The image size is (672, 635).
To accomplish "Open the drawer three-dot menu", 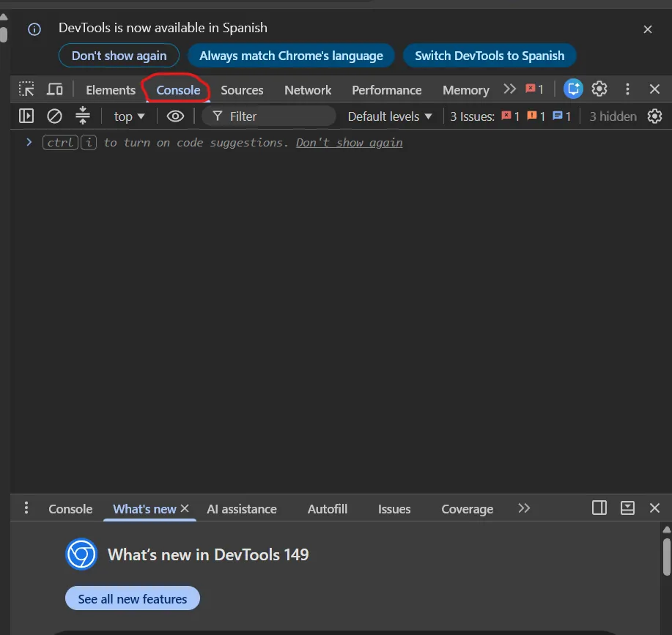I will [x=26, y=508].
